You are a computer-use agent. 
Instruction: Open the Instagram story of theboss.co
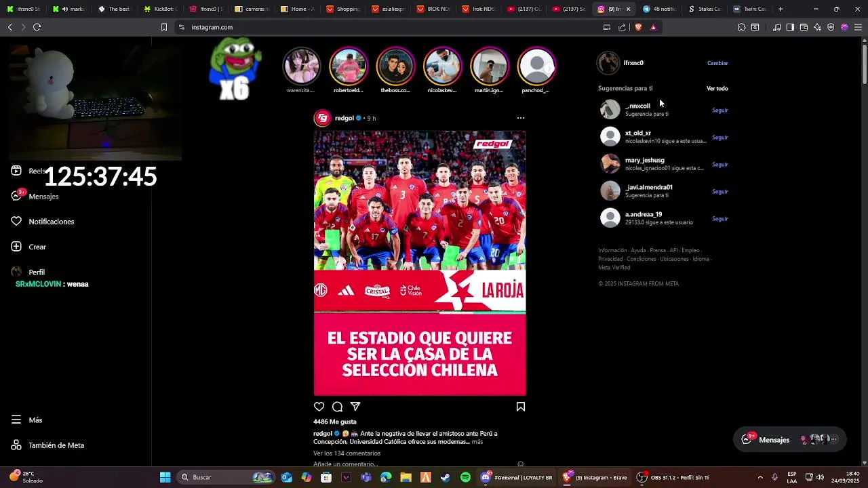tap(395, 66)
